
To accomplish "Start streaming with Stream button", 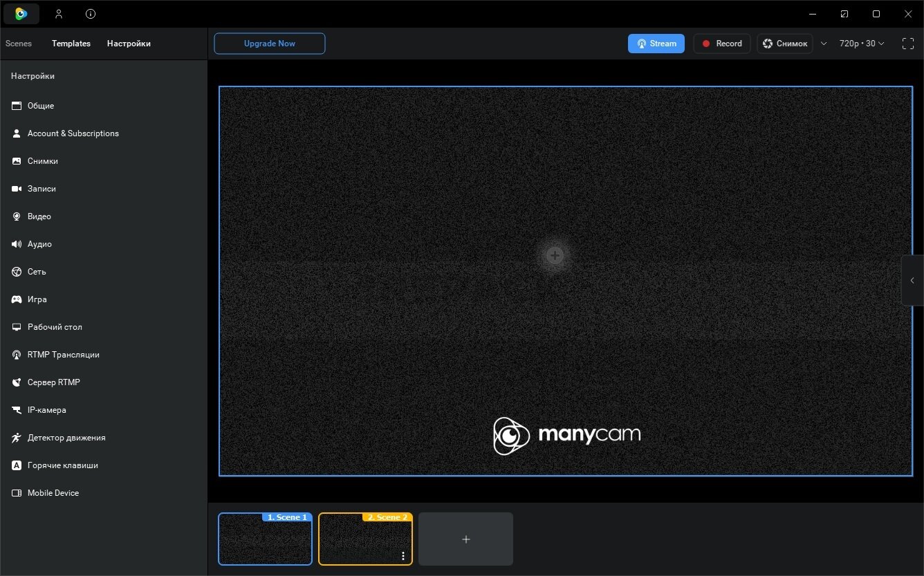I will [656, 44].
